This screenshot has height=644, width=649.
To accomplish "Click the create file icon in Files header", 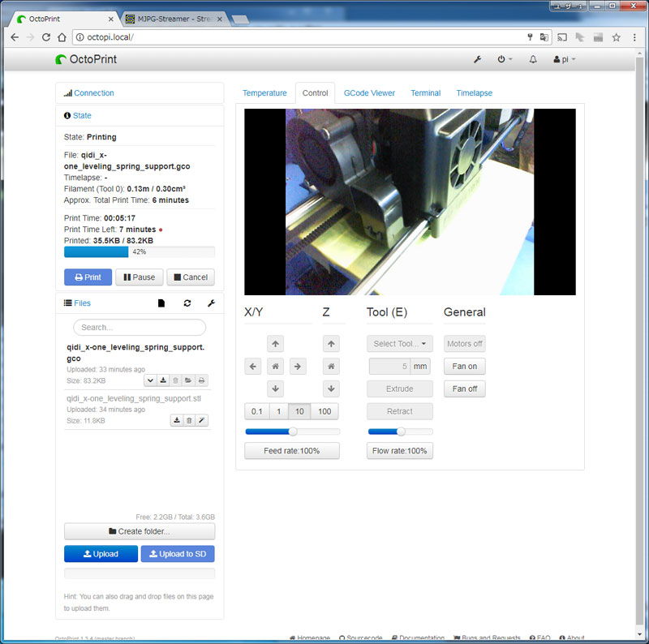I will 161,303.
